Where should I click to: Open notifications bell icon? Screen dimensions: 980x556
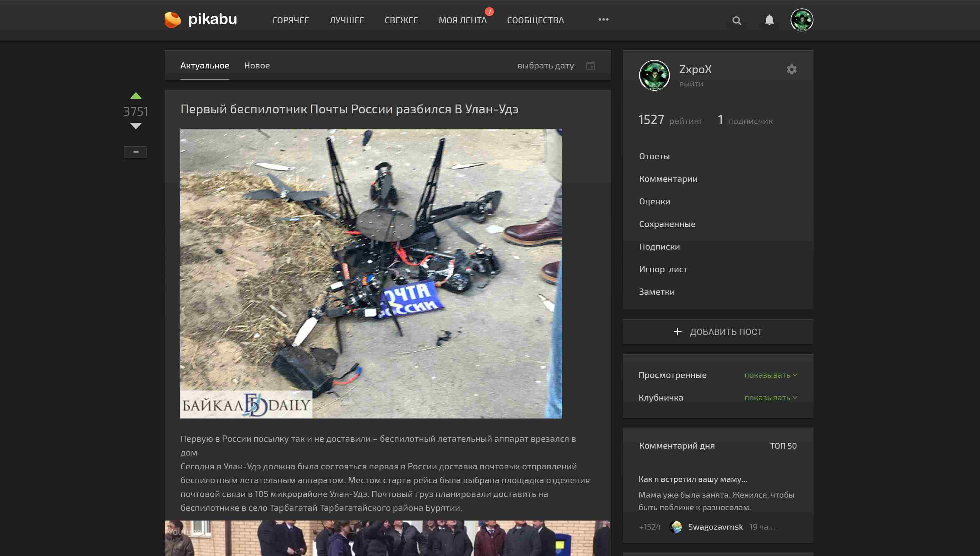pos(769,20)
